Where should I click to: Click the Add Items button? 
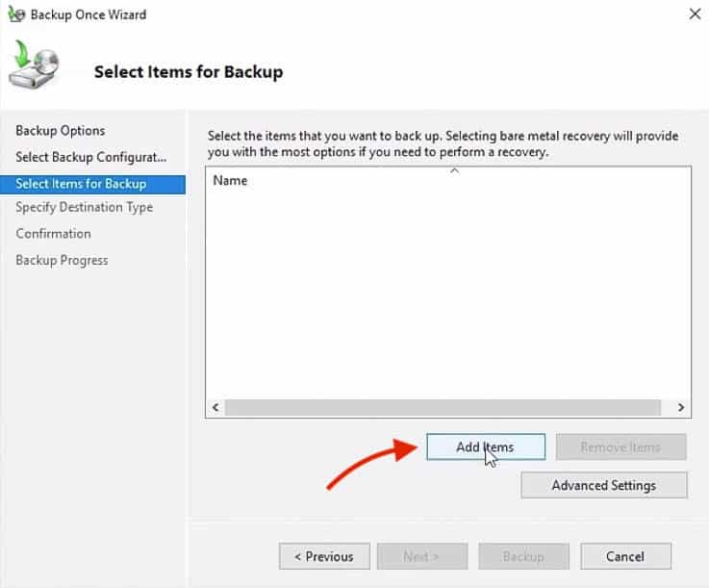[x=486, y=447]
